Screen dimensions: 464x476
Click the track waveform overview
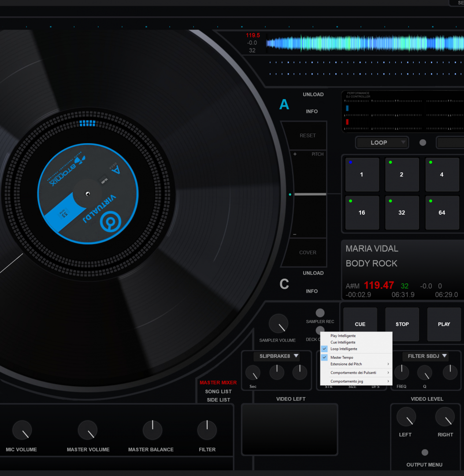point(365,43)
